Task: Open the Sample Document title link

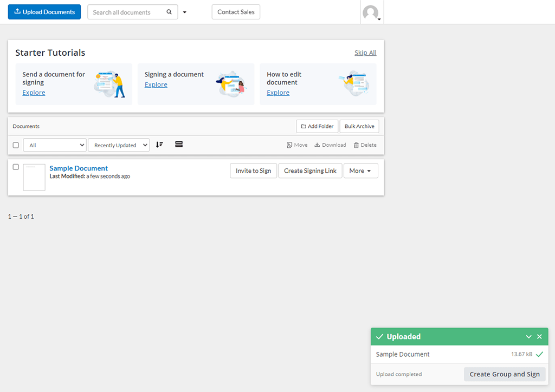Action: click(79, 168)
